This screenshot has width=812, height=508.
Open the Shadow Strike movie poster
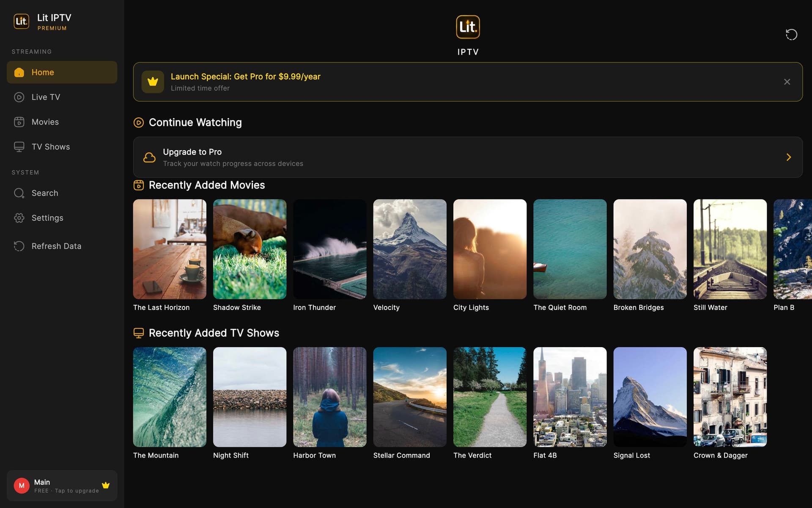pos(250,249)
